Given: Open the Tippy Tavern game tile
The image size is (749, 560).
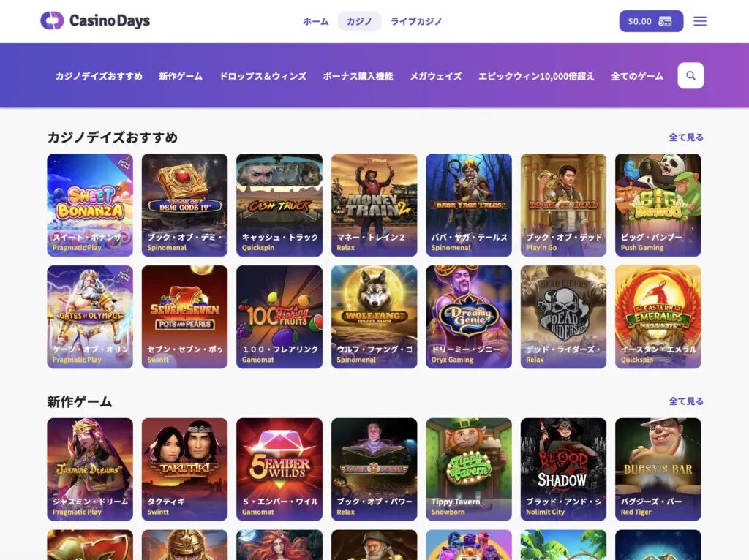Looking at the screenshot, I should click(469, 469).
